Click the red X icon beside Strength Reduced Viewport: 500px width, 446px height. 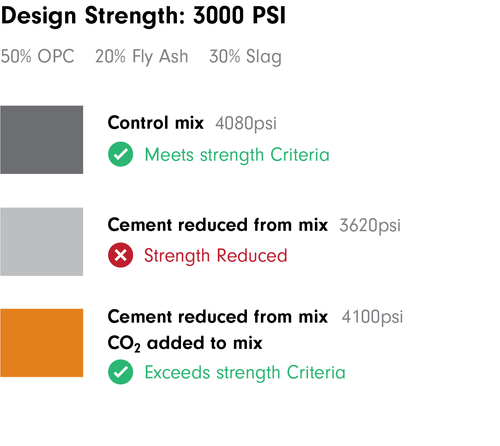pyautogui.click(x=120, y=255)
